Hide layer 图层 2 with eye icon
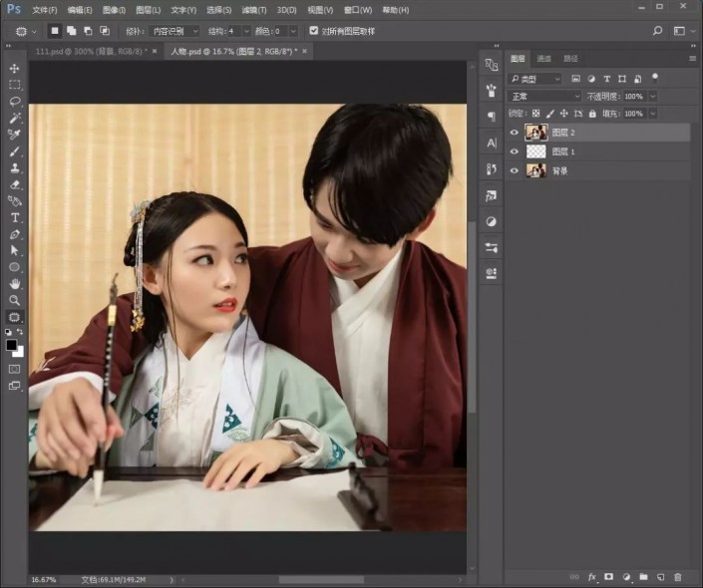The width and height of the screenshot is (703, 588). [515, 133]
